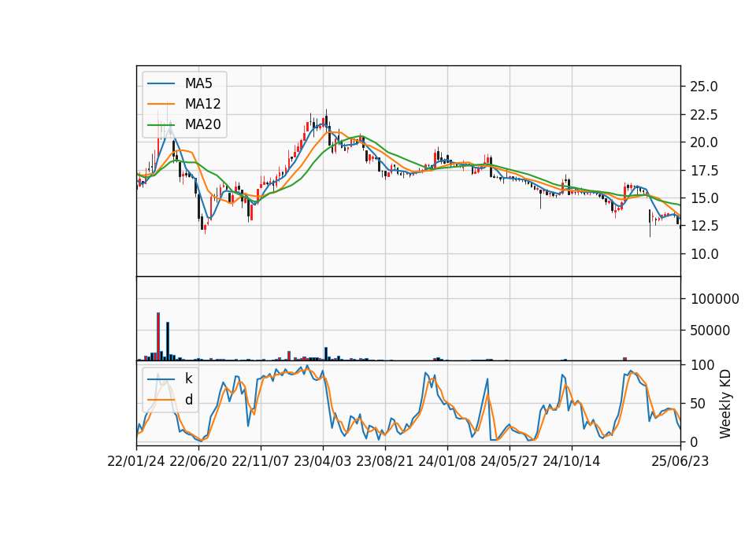Click the tallest red volume bar

click(x=158, y=336)
